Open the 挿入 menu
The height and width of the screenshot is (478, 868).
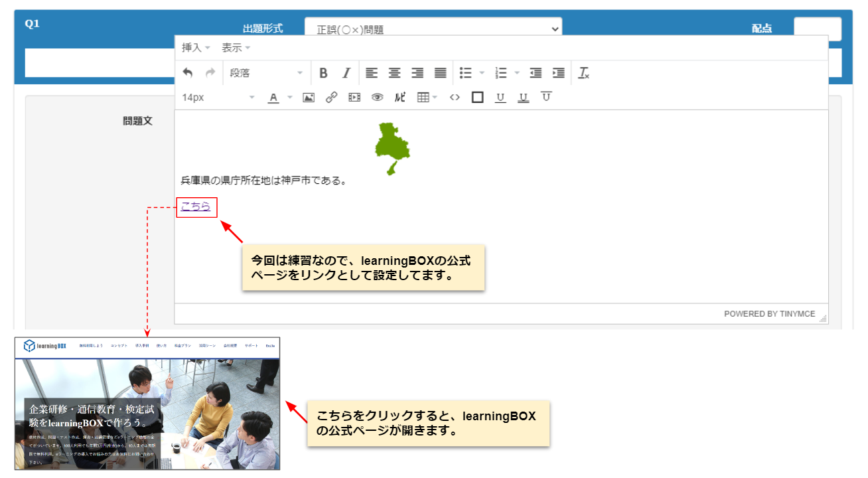click(196, 48)
